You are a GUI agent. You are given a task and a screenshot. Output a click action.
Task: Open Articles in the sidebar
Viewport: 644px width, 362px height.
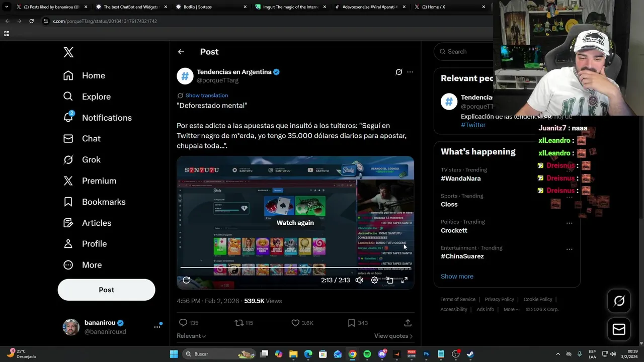pyautogui.click(x=87, y=223)
